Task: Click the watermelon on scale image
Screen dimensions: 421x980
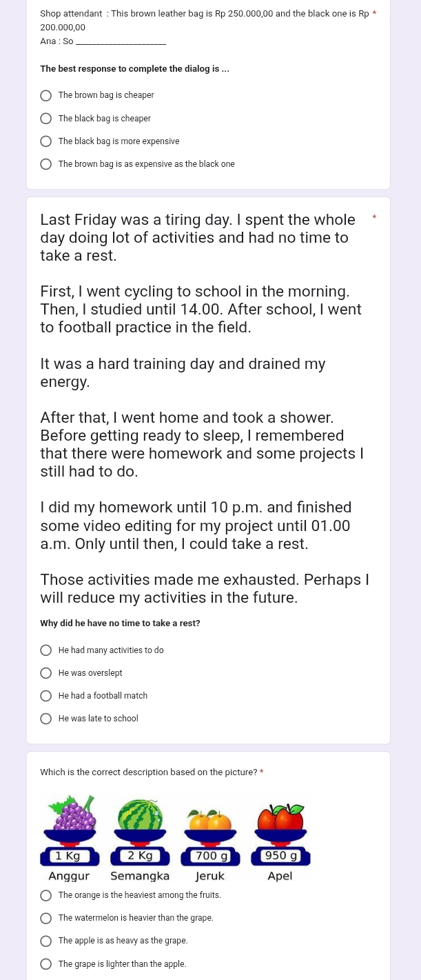Action: tap(140, 815)
